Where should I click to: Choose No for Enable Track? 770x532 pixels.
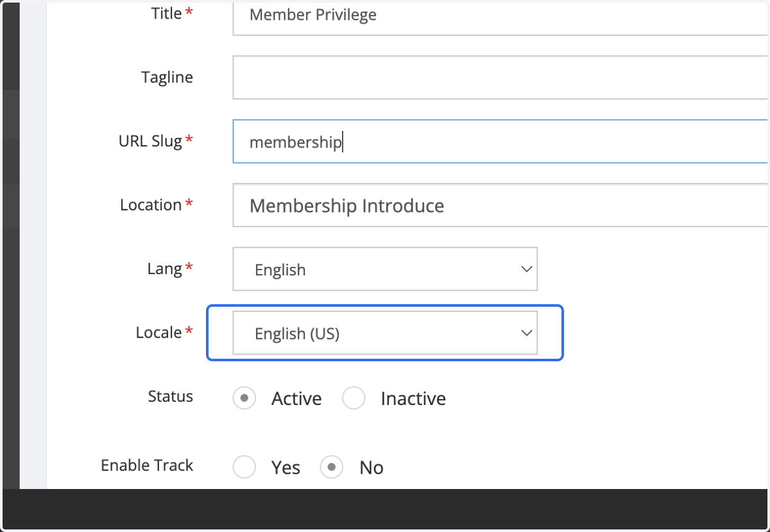point(332,467)
